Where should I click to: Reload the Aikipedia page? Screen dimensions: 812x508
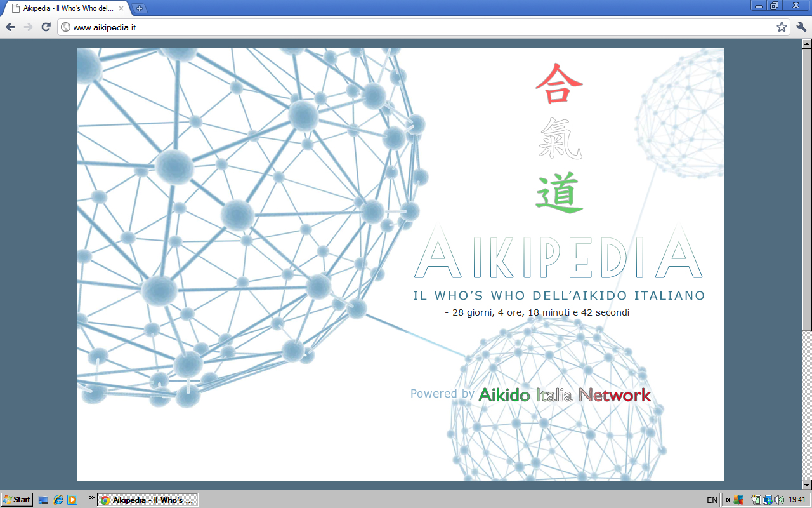44,28
